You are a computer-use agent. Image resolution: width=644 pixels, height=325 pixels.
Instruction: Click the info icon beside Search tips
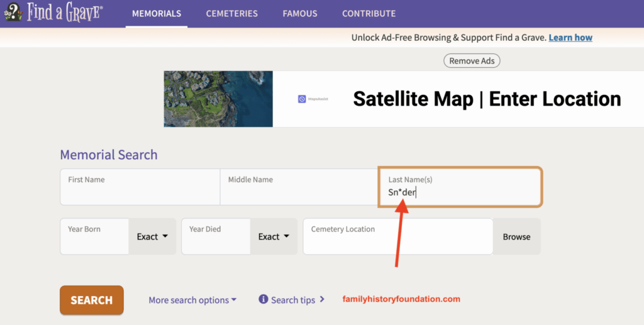tap(264, 299)
